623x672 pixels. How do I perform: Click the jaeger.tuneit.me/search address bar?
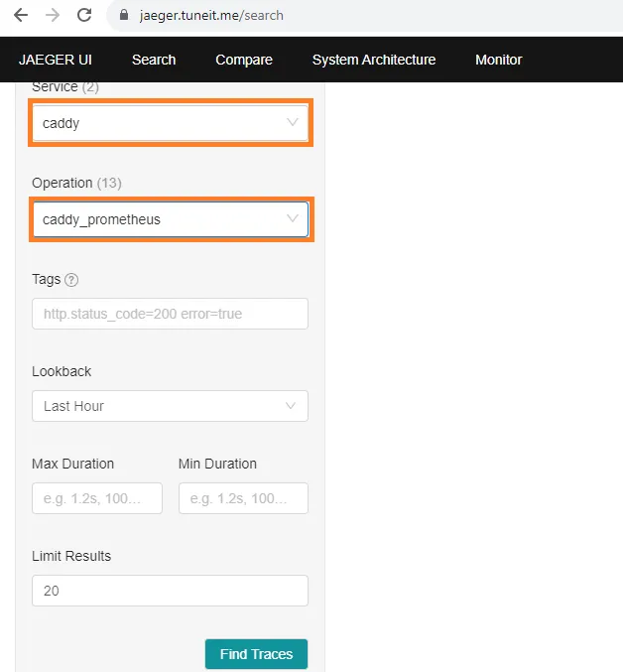point(364,16)
